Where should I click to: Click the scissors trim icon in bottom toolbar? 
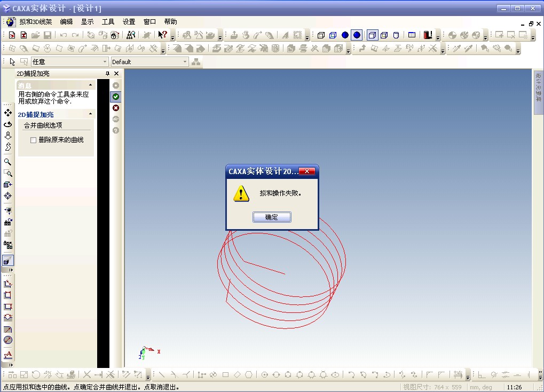click(86, 374)
